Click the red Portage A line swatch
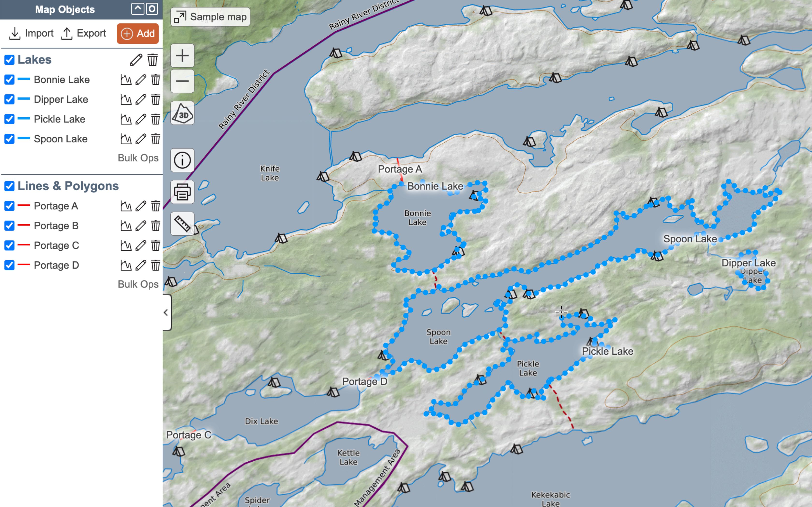The width and height of the screenshot is (812, 507). (24, 205)
